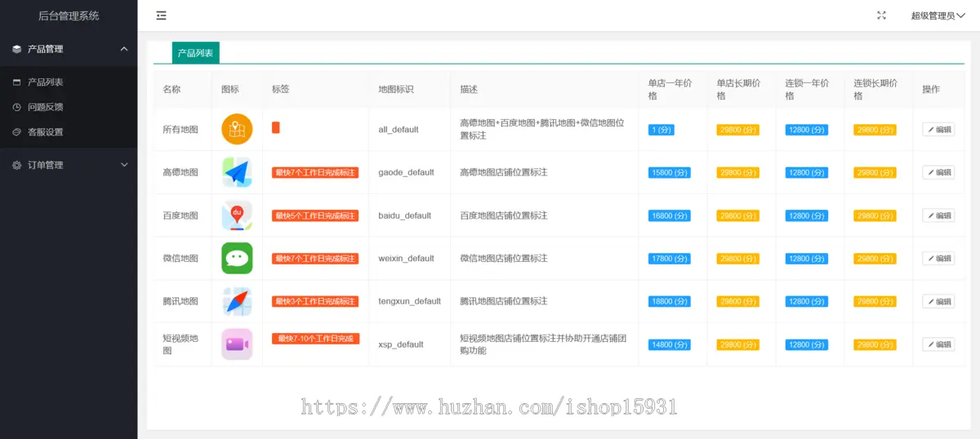The image size is (980, 439).
Task: Click the xsp_default map identifier
Action: [400, 344]
